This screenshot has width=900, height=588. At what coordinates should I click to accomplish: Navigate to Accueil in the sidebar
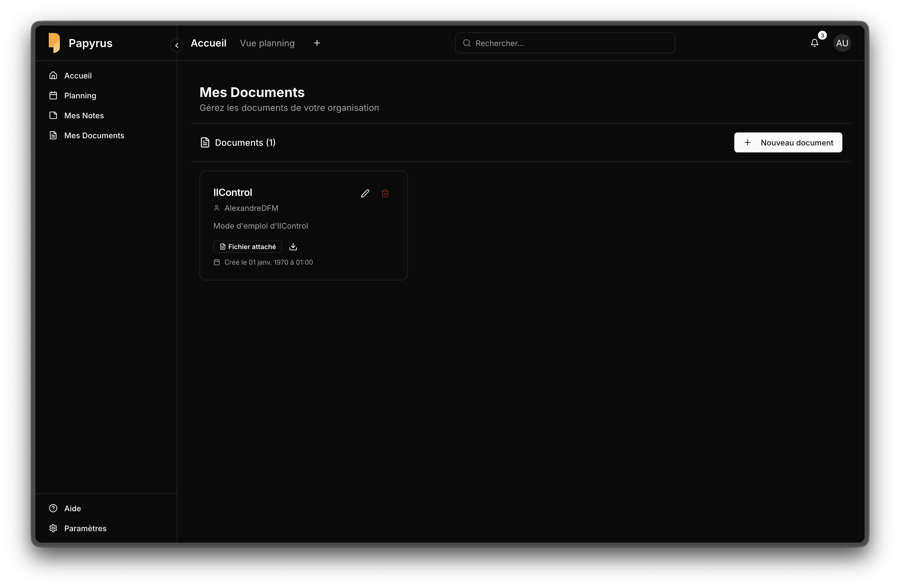78,76
